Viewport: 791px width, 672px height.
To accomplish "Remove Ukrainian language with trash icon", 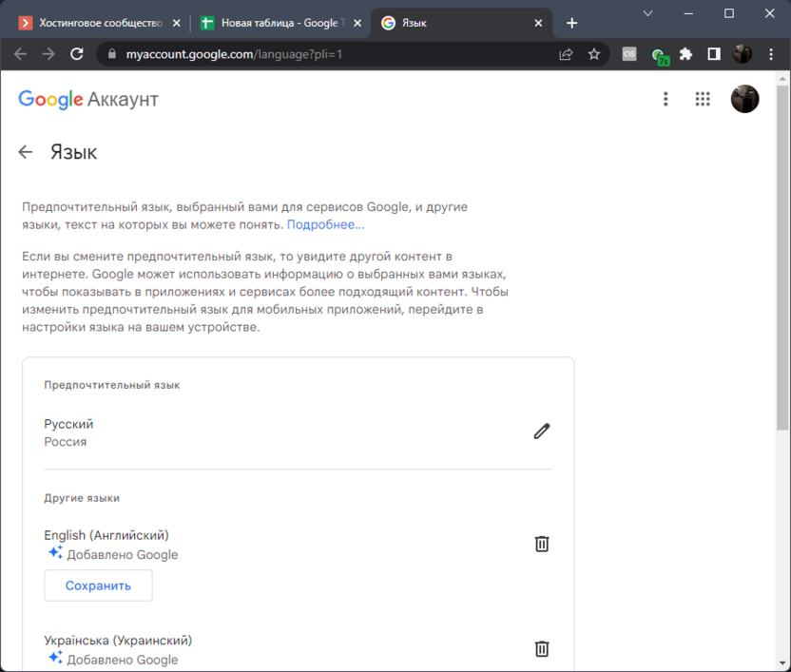I will pos(542,649).
